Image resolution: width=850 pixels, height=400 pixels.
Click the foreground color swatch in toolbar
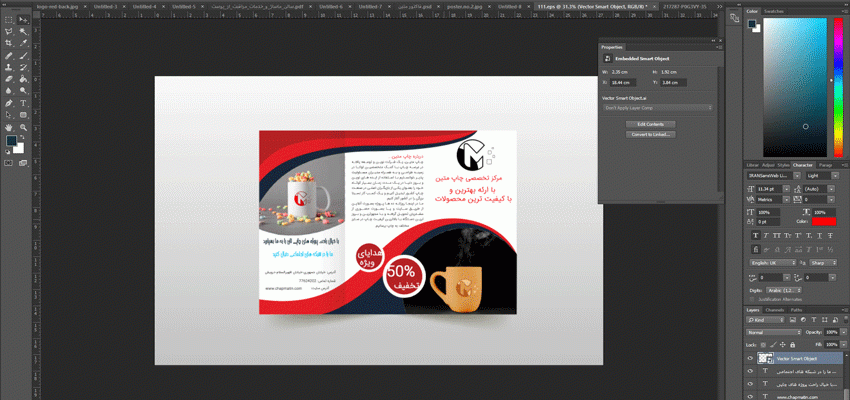[11, 140]
